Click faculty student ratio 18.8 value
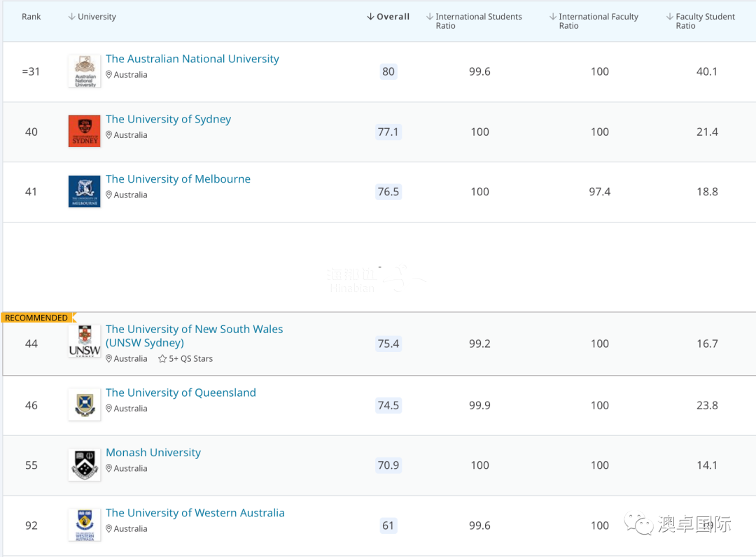The width and height of the screenshot is (756, 557). pyautogui.click(x=707, y=191)
